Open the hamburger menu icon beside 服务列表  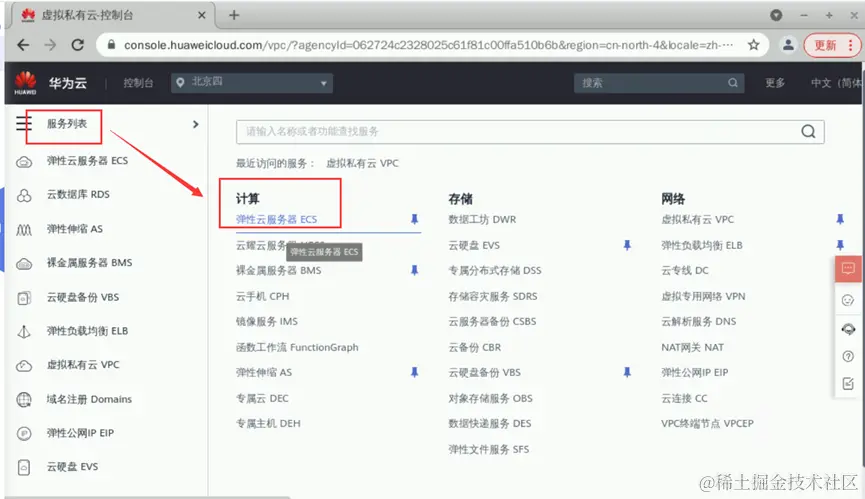[x=23, y=123]
